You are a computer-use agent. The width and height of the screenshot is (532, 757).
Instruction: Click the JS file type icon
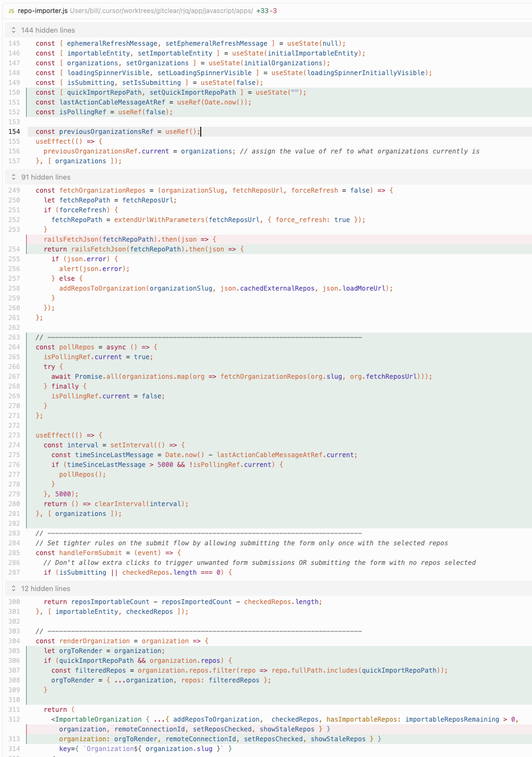coord(11,11)
